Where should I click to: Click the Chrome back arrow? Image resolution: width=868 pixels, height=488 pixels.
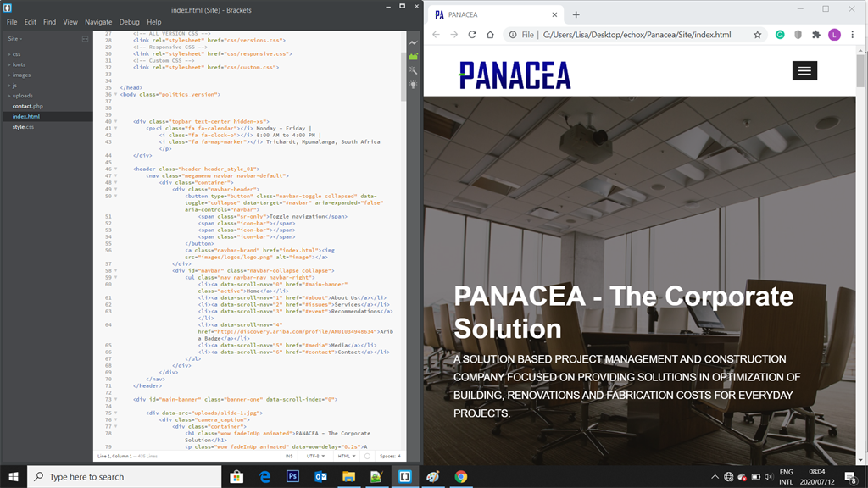coord(437,35)
